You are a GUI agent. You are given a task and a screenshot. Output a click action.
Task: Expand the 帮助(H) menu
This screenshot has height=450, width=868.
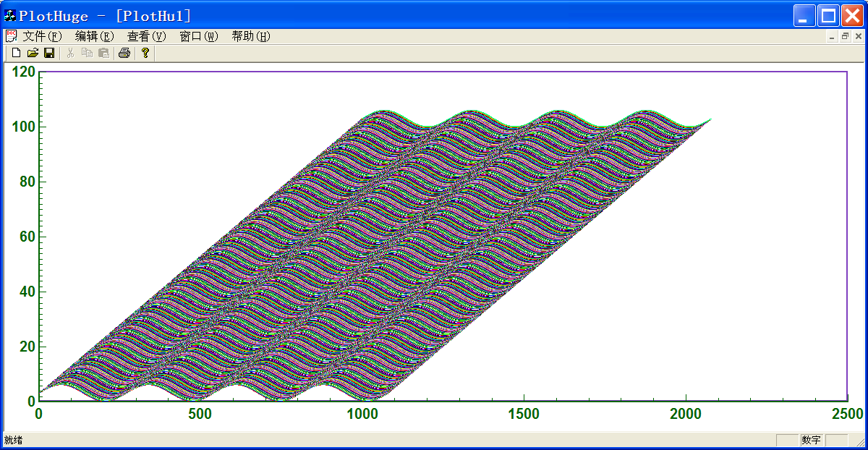click(250, 36)
